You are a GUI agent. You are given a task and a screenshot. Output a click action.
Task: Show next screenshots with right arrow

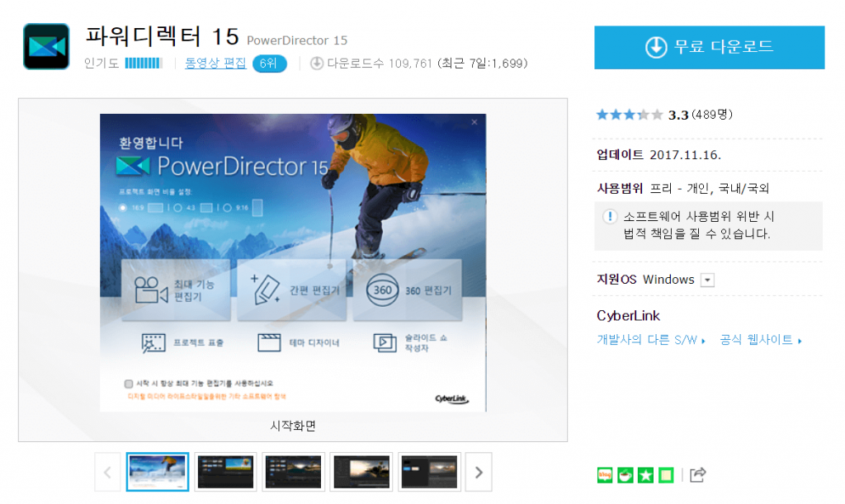[479, 473]
